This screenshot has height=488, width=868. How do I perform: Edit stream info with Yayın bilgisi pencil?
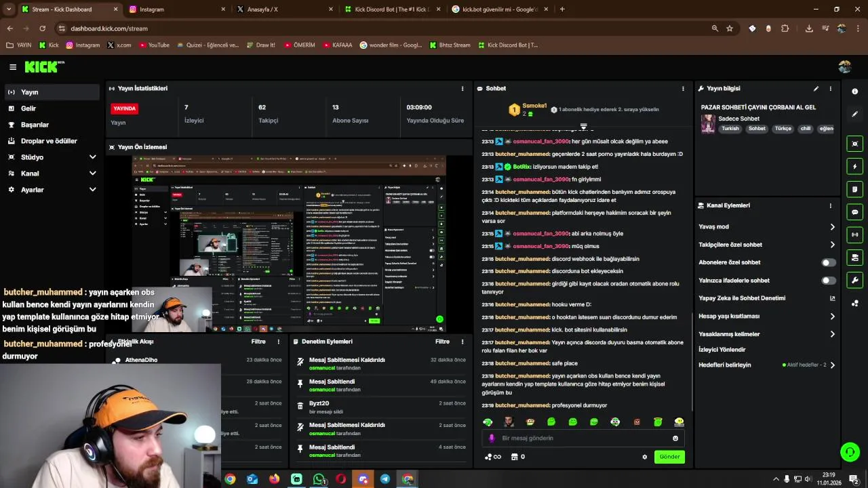point(816,88)
